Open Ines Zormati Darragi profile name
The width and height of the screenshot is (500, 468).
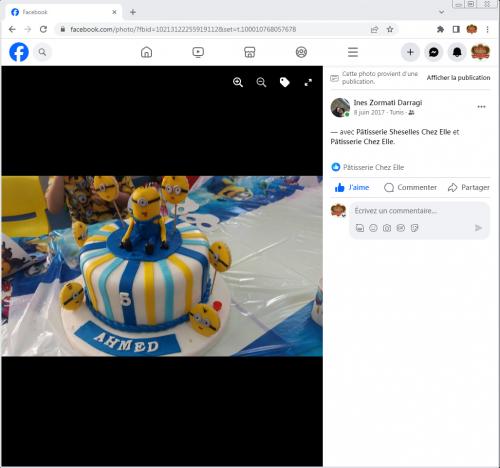point(388,102)
